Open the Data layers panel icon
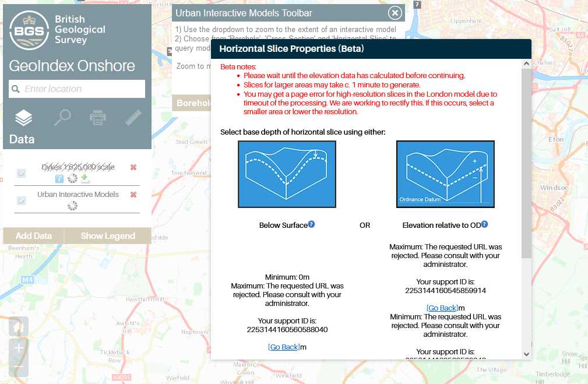Viewport: 588px width, 384px height. click(23, 118)
